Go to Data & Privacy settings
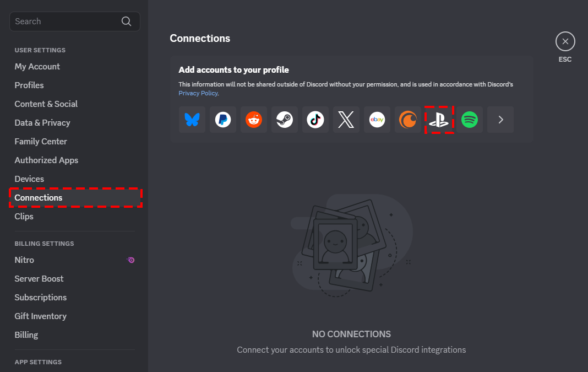The height and width of the screenshot is (372, 588). (x=42, y=123)
